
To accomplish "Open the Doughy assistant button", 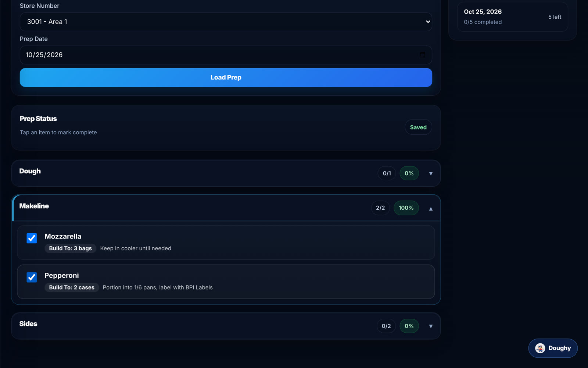I will tap(553, 348).
